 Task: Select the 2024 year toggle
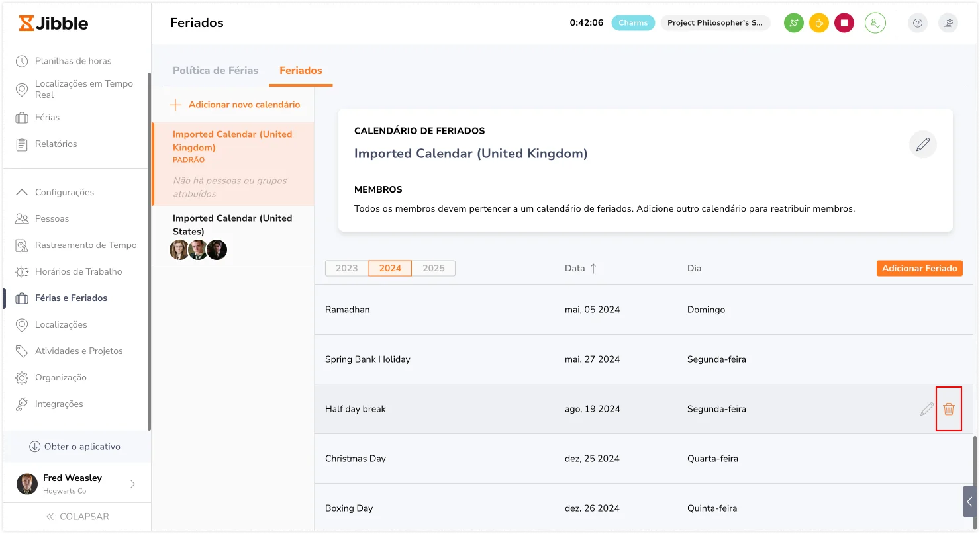(390, 268)
